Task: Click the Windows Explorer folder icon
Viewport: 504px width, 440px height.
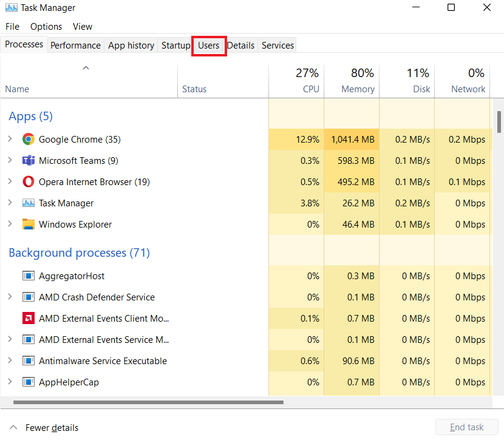Action: tap(29, 224)
